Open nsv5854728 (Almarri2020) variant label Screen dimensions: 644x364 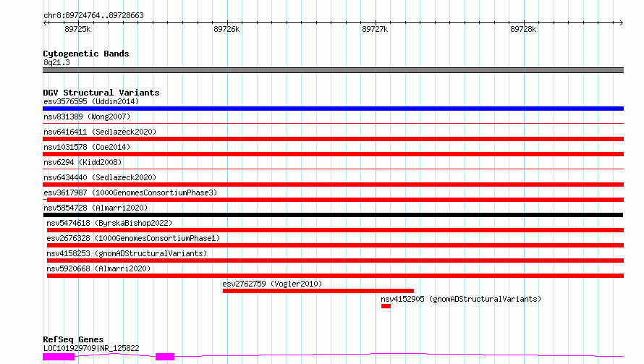(x=96, y=208)
